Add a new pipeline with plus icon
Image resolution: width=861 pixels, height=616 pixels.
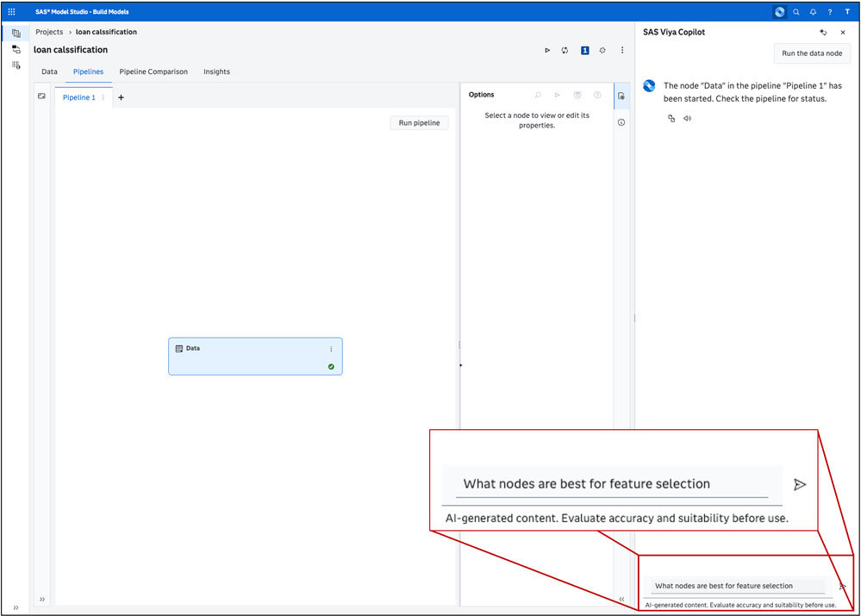[121, 97]
